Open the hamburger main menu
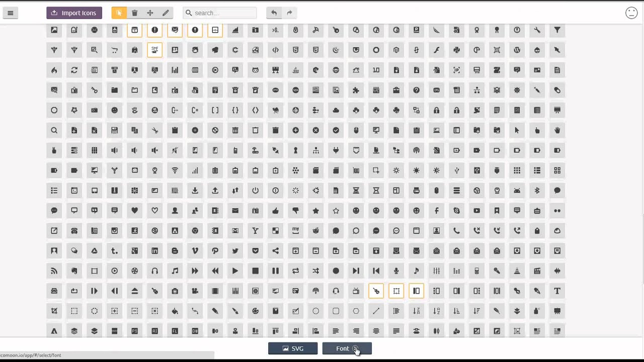Viewport: 644px width, 362px height. 10,13
